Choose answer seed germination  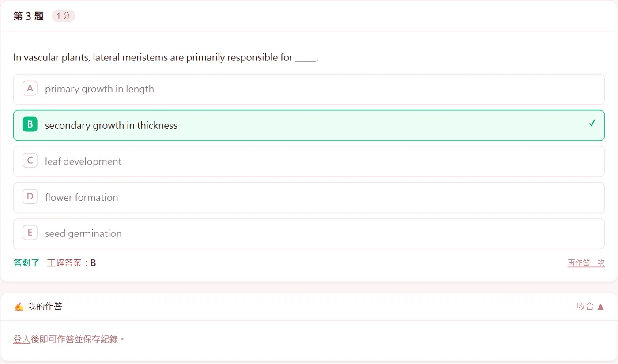click(x=309, y=234)
